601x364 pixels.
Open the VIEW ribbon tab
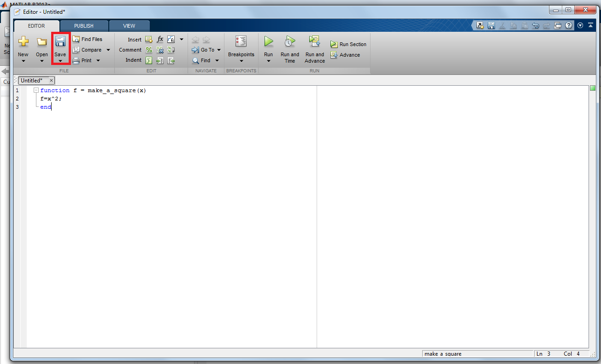click(129, 26)
